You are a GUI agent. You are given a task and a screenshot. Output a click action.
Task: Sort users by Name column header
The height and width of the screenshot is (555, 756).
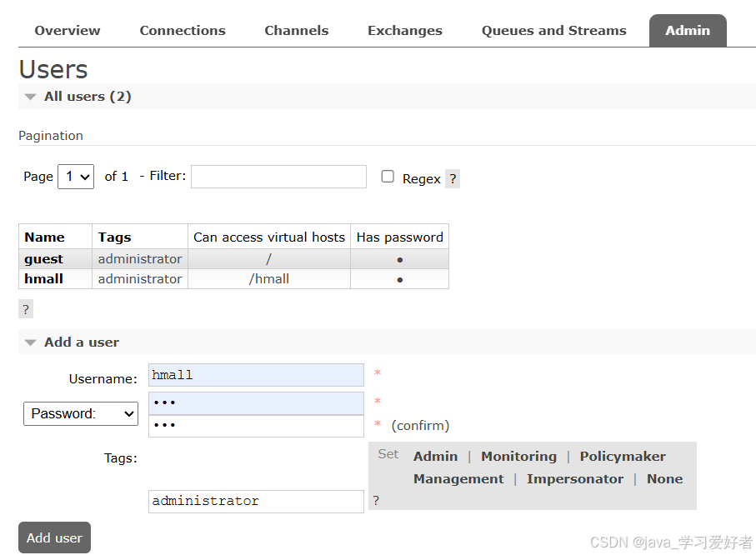click(x=44, y=237)
